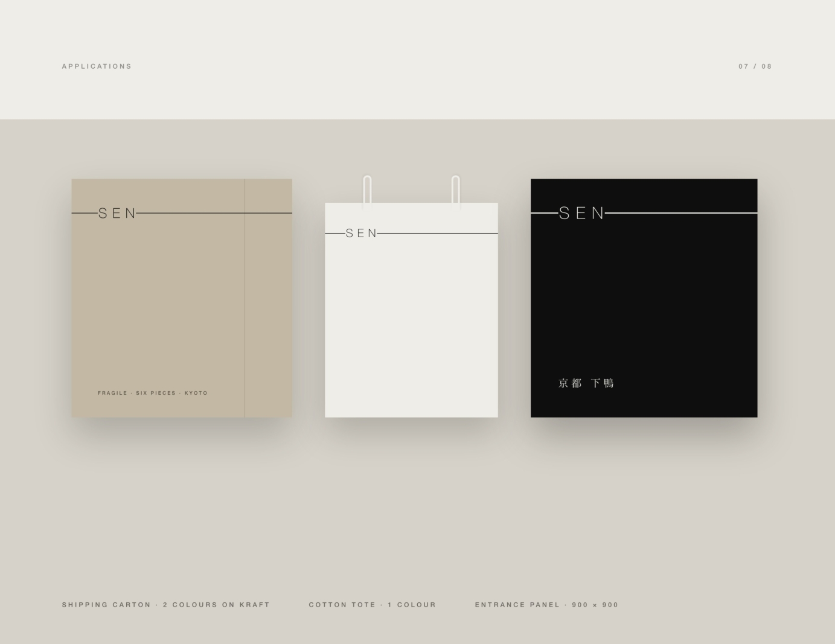
Task: Click the right tote handle loop
Action: (456, 192)
